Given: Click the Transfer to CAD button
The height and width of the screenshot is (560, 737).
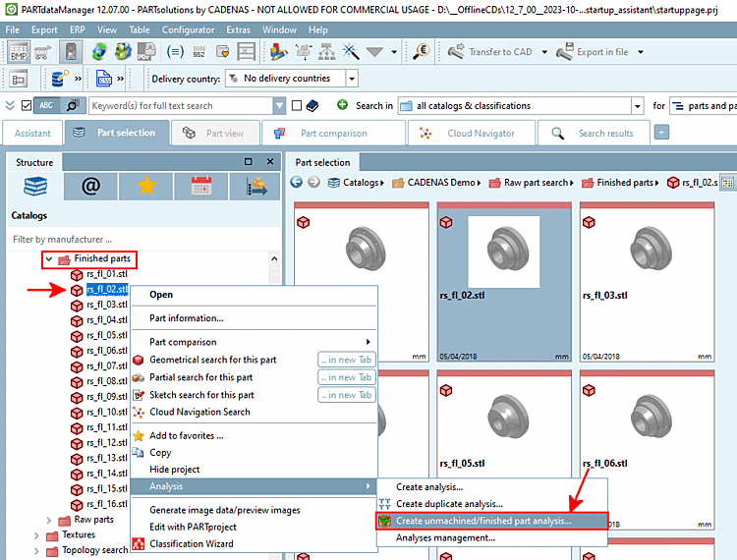Looking at the screenshot, I should pyautogui.click(x=490, y=52).
